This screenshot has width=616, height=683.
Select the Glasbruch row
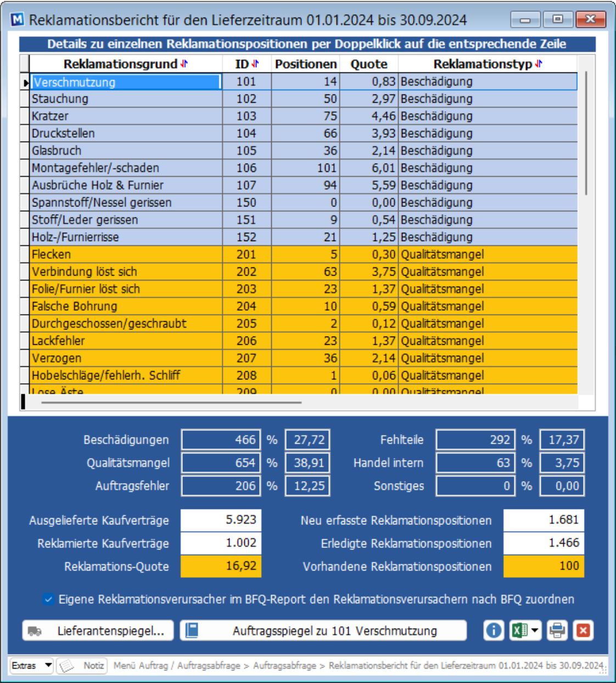coord(303,150)
